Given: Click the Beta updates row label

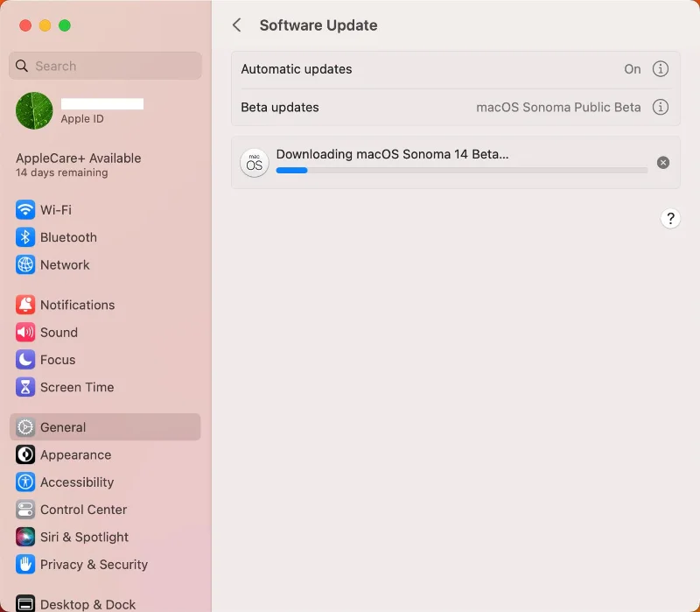Looking at the screenshot, I should [280, 107].
